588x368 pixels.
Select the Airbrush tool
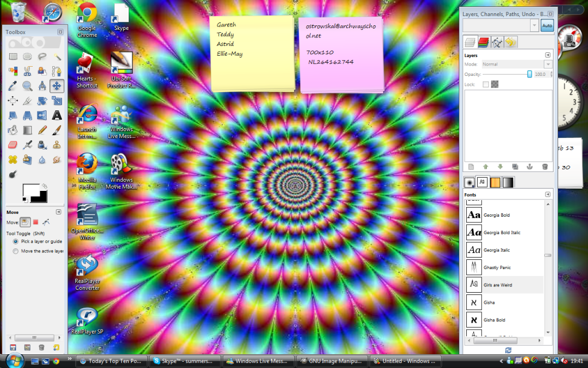tap(28, 144)
